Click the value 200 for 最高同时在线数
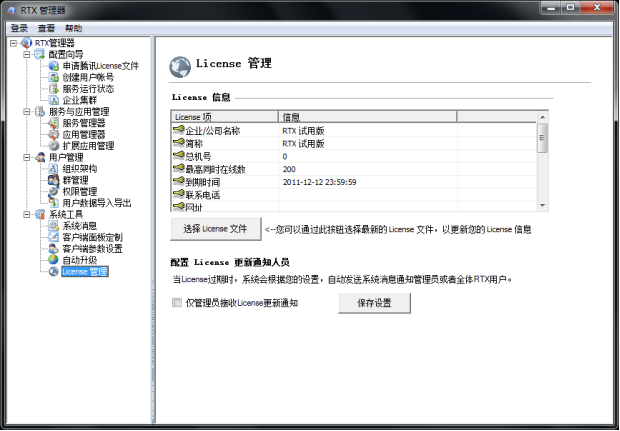The height and width of the screenshot is (431, 620). pyautogui.click(x=289, y=169)
